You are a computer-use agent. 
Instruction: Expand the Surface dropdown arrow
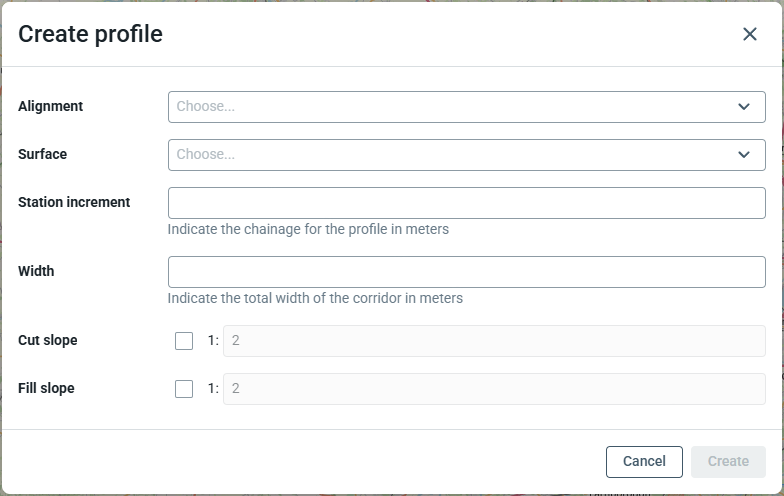(744, 155)
